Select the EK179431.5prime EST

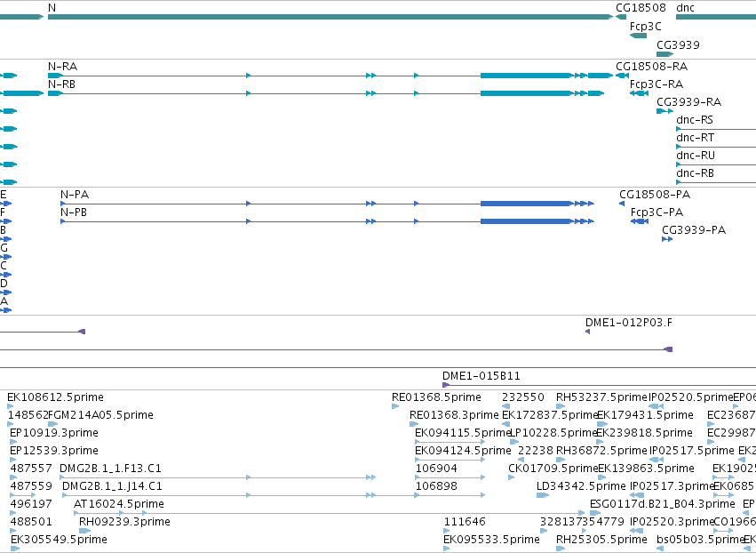(602, 424)
